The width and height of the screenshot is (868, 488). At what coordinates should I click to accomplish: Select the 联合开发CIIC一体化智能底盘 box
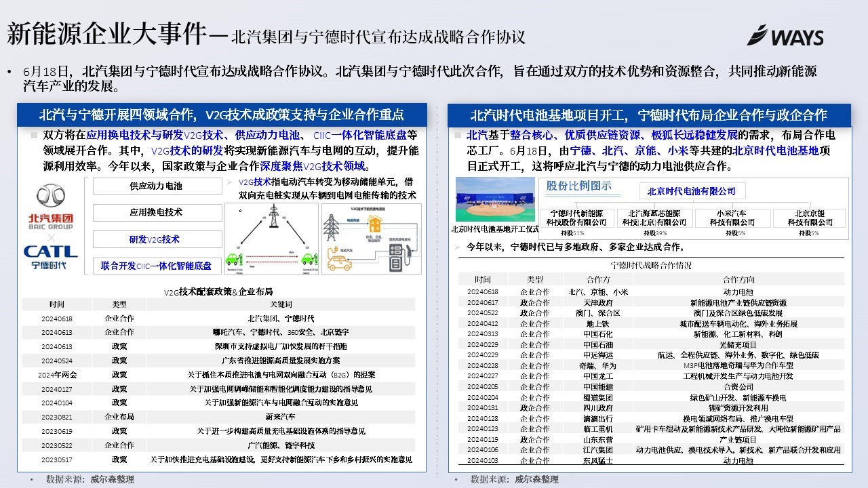[157, 266]
